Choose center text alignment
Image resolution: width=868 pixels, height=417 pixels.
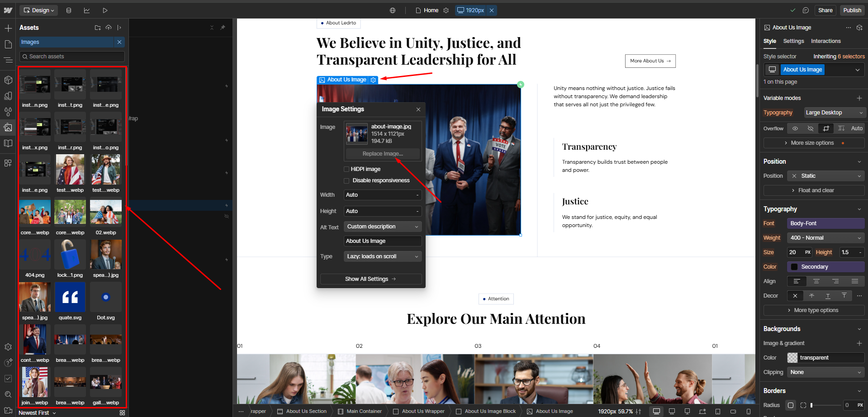(x=816, y=281)
